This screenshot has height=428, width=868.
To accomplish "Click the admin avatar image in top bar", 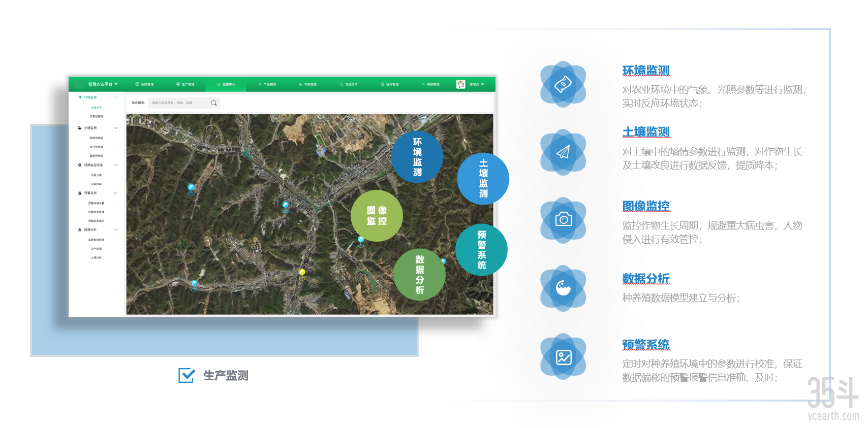I will coord(460,84).
